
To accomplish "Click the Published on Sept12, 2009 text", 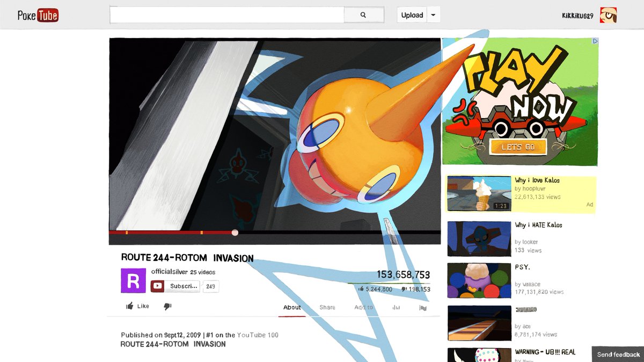I will (161, 335).
